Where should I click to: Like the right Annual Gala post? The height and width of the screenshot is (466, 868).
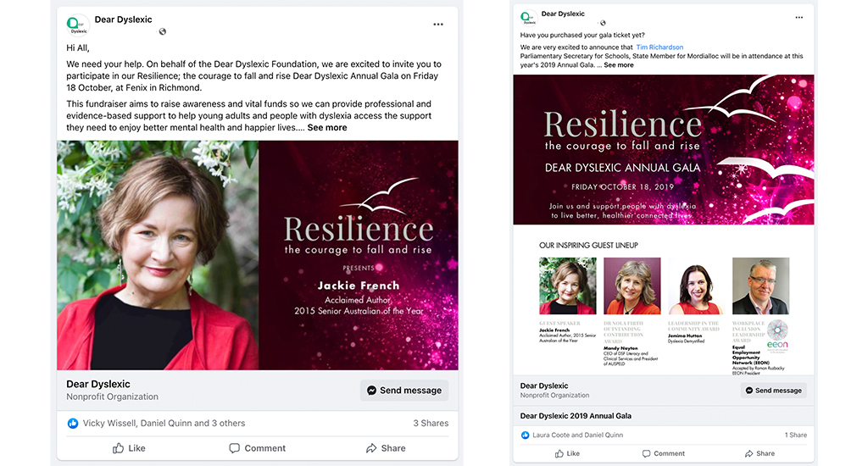(x=567, y=453)
